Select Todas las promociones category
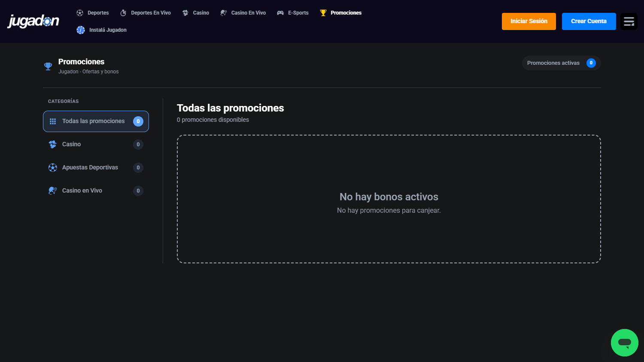 [96, 121]
